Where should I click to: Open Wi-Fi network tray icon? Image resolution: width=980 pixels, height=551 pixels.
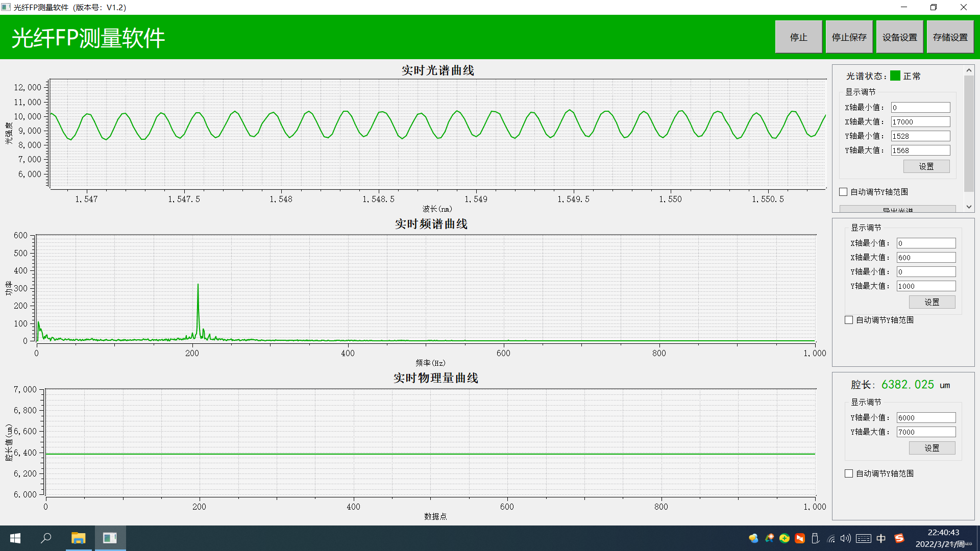831,538
